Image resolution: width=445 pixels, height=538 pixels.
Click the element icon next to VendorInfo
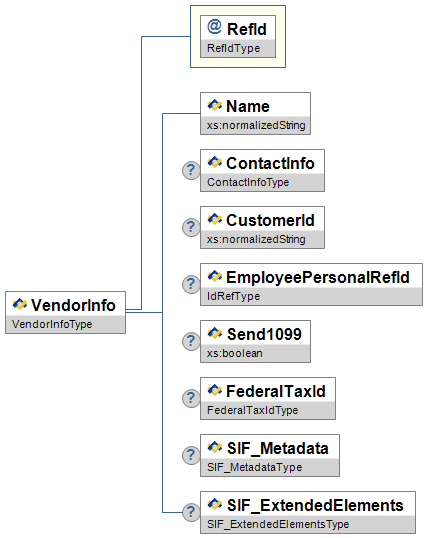pos(20,304)
